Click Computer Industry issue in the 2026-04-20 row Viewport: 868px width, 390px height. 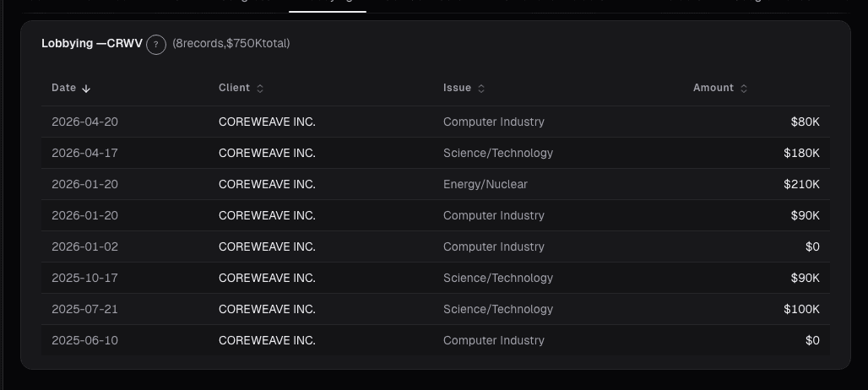(494, 122)
